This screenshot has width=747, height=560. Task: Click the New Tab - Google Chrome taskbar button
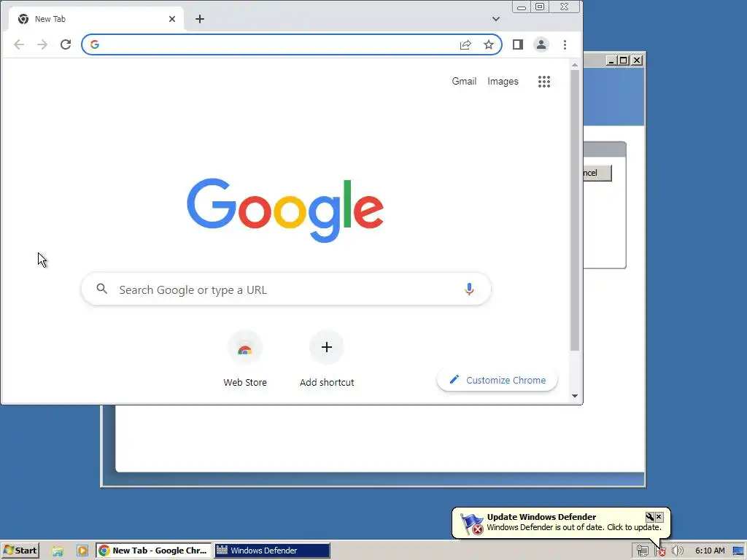[154, 551]
